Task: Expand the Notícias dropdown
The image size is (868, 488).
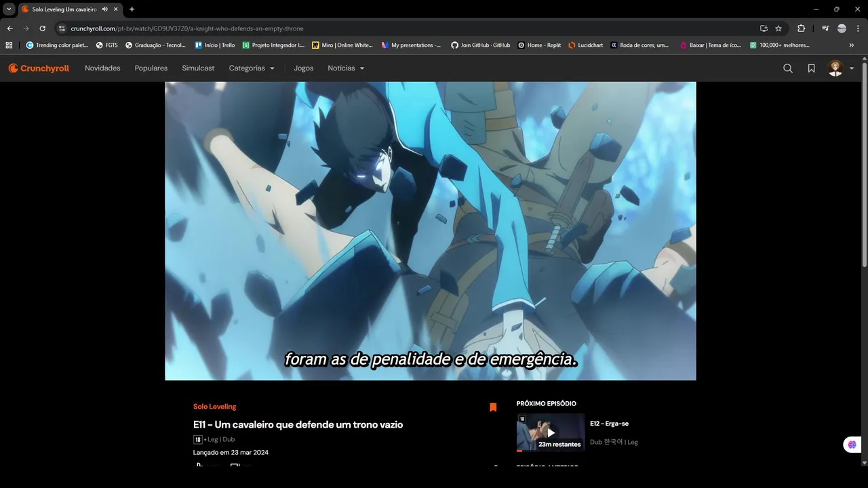Action: click(x=346, y=68)
